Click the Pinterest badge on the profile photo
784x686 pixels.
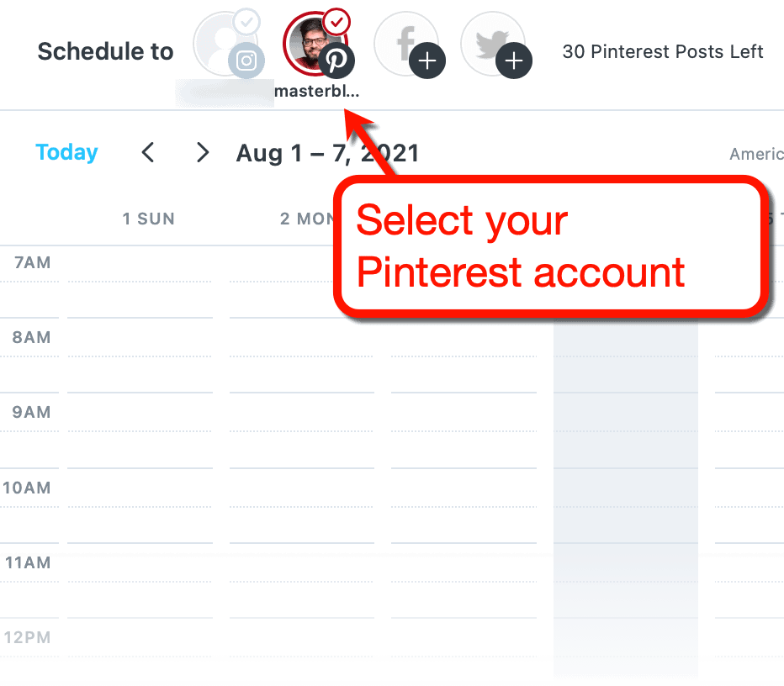tap(336, 60)
